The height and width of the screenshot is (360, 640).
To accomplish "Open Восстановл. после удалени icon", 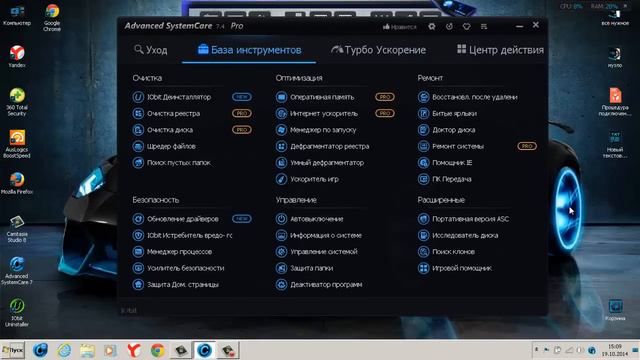I will [x=423, y=97].
